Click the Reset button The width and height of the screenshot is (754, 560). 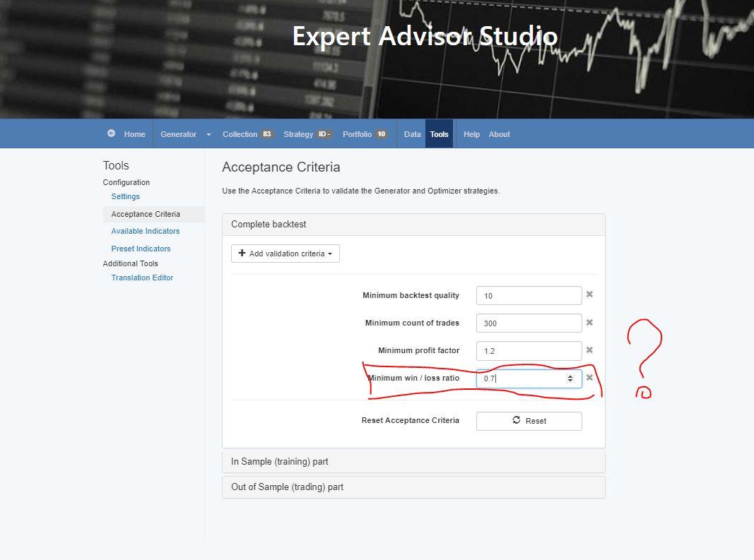(x=529, y=421)
